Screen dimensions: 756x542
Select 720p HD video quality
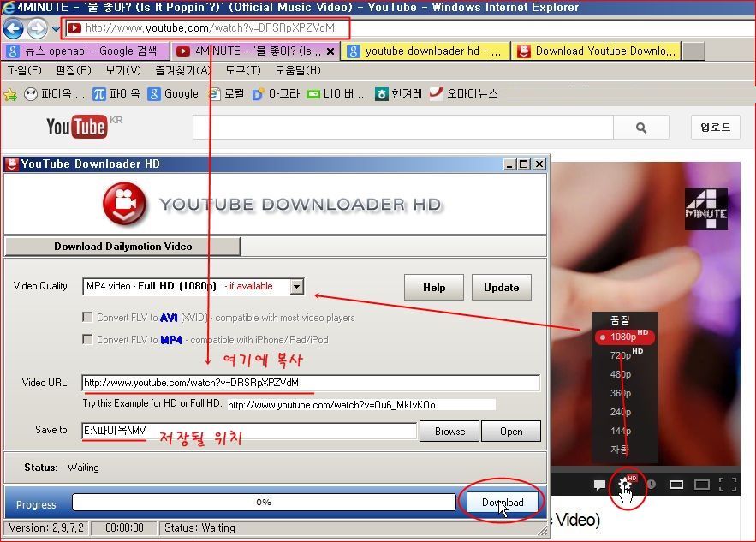[625, 355]
